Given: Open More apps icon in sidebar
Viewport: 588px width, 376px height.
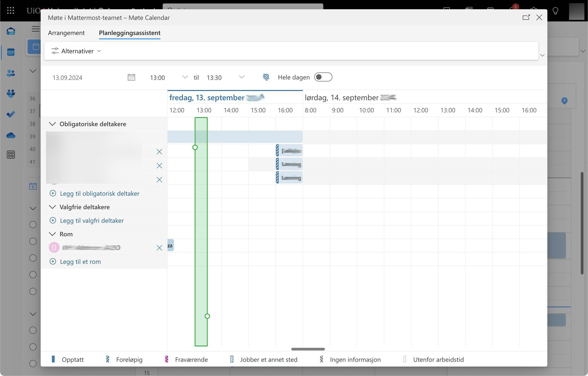Looking at the screenshot, I should [11, 155].
